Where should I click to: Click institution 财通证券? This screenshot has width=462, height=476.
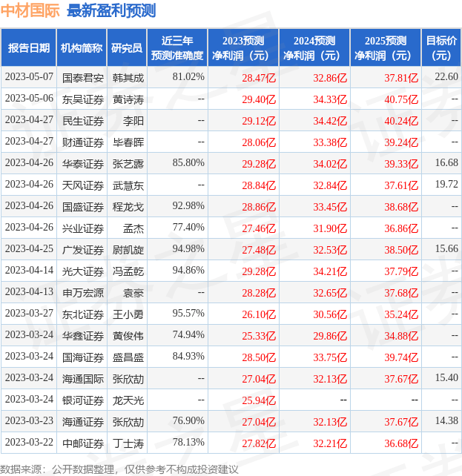coord(83,142)
